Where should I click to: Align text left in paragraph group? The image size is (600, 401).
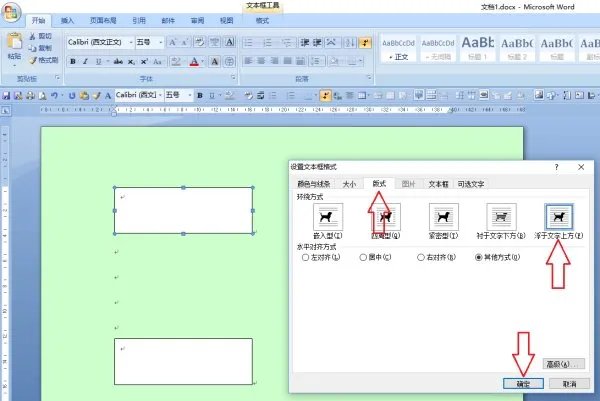(248, 61)
